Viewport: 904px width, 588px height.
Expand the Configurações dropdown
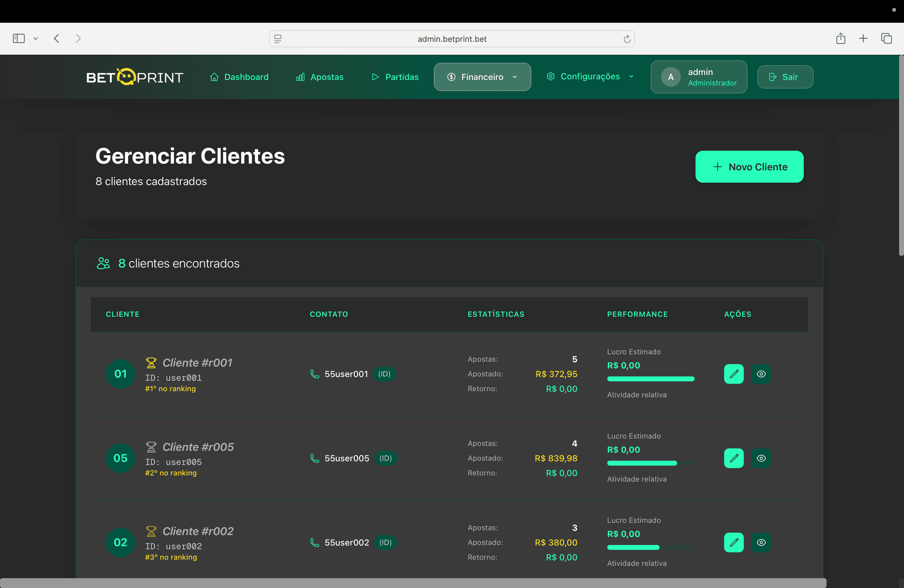[x=590, y=76]
